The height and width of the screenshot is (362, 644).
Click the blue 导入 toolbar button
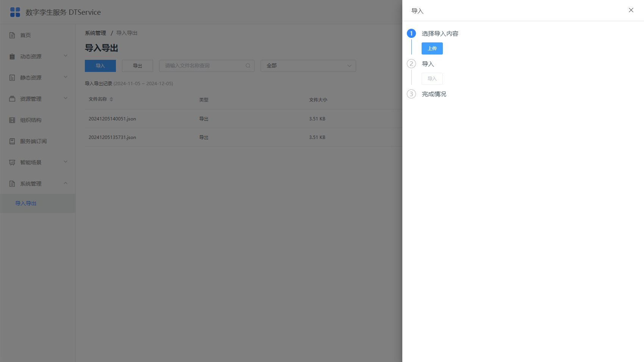coord(100,66)
